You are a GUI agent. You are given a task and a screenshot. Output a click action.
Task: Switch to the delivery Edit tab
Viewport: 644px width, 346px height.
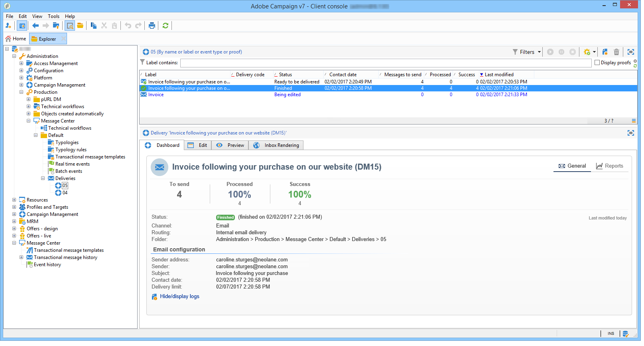coord(197,145)
